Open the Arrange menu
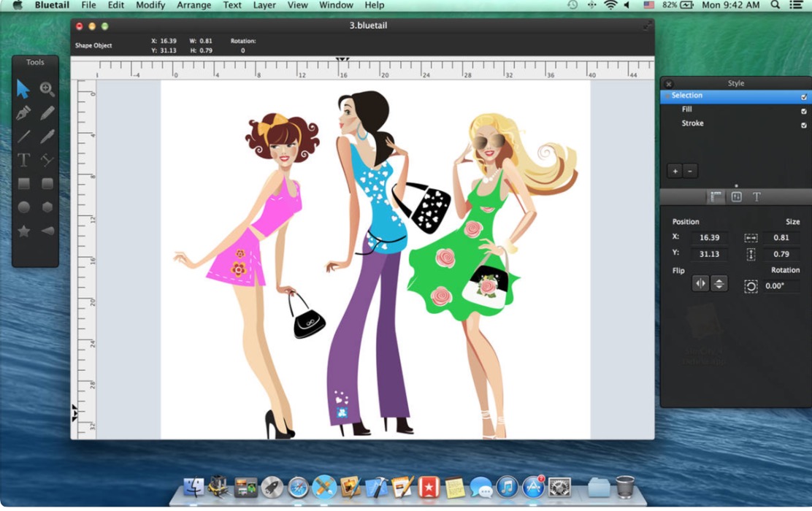This screenshot has height=511, width=812. pos(193,5)
